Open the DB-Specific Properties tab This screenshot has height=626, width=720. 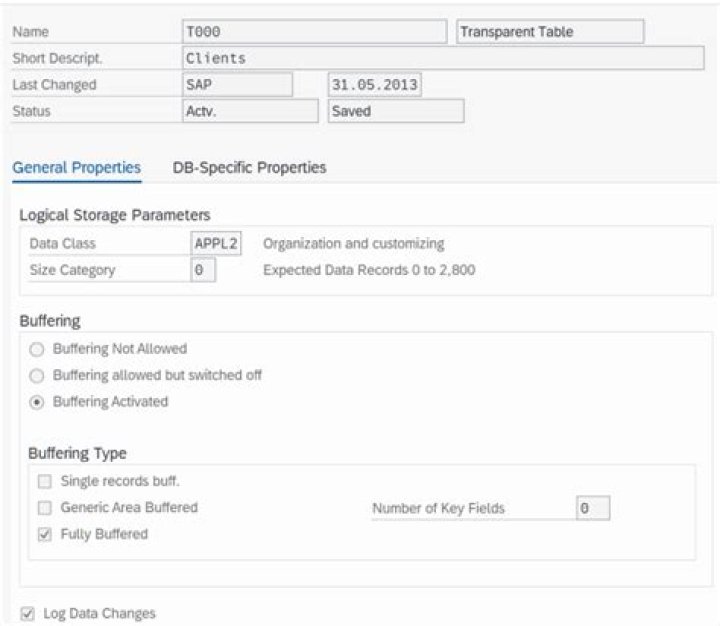point(249,168)
